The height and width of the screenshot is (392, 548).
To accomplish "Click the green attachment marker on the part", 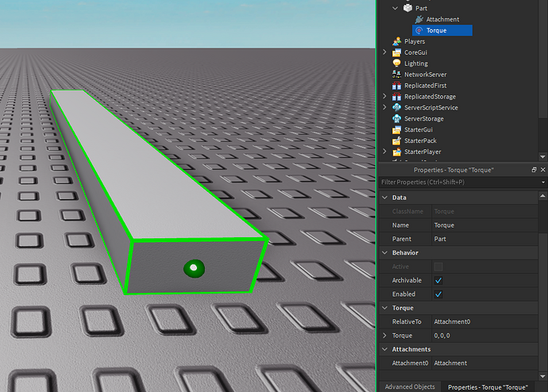I will (194, 268).
